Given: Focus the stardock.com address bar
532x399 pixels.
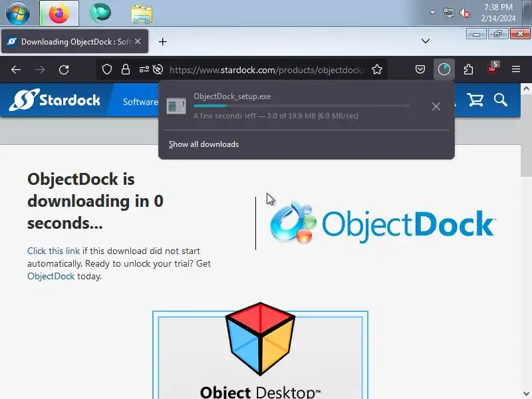Looking at the screenshot, I should pos(267,70).
